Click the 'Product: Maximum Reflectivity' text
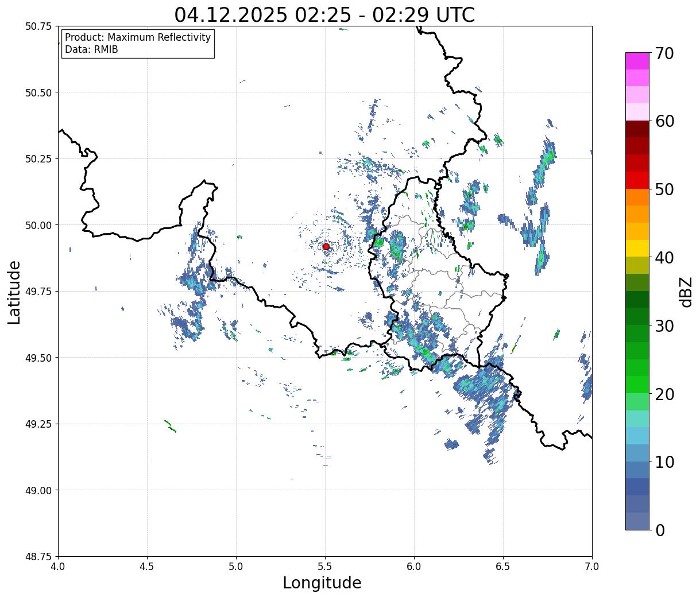Screen dimensions: 700x597 coord(138,37)
